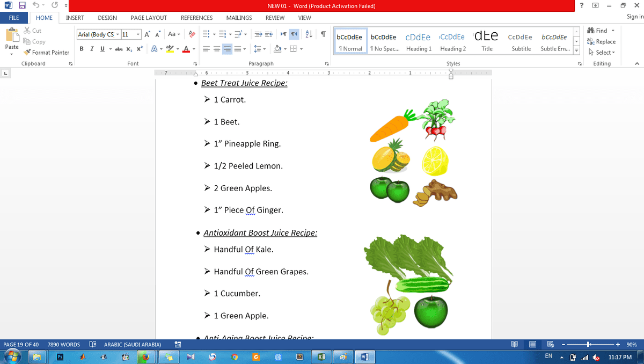Switch to Web Layout view in status bar

coord(550,344)
